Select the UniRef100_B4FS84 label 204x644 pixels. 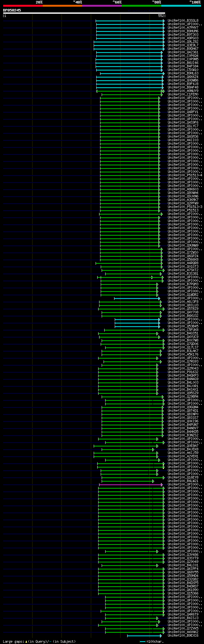pyautogui.click(x=183, y=66)
